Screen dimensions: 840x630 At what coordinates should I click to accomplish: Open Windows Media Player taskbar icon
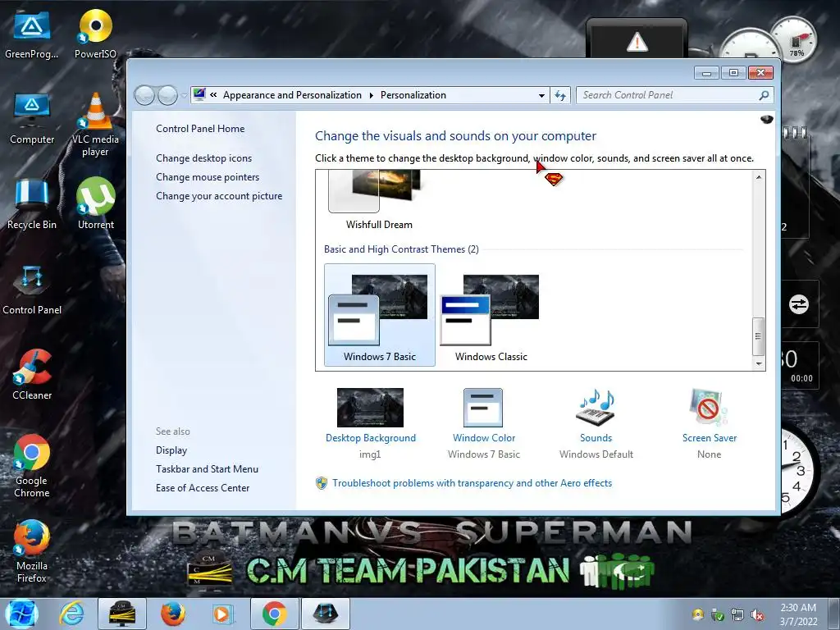221,614
